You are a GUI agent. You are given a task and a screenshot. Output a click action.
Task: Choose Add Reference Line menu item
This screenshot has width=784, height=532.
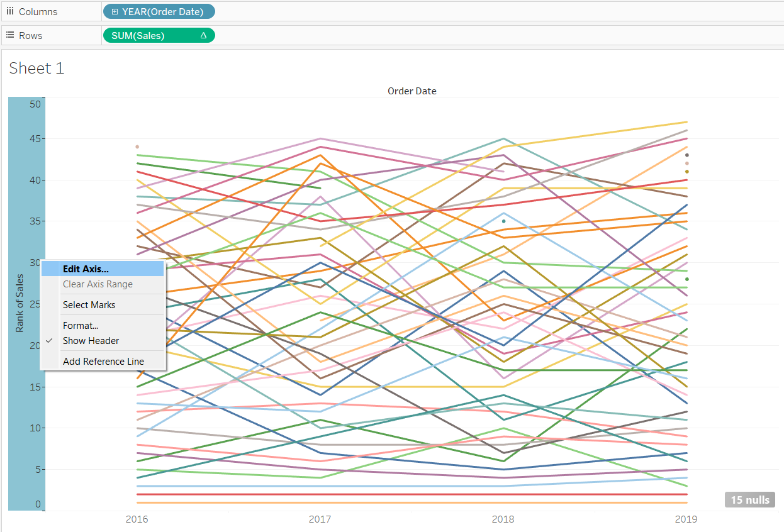[x=103, y=362]
